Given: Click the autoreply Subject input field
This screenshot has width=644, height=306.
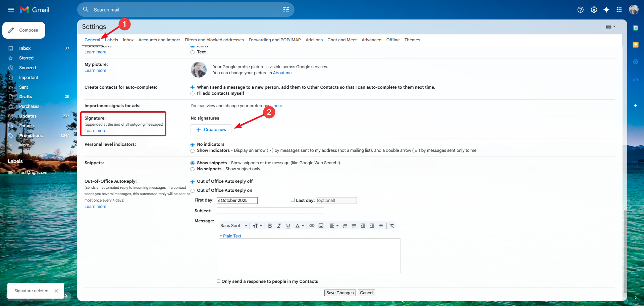Looking at the screenshot, I should pyautogui.click(x=270, y=211).
